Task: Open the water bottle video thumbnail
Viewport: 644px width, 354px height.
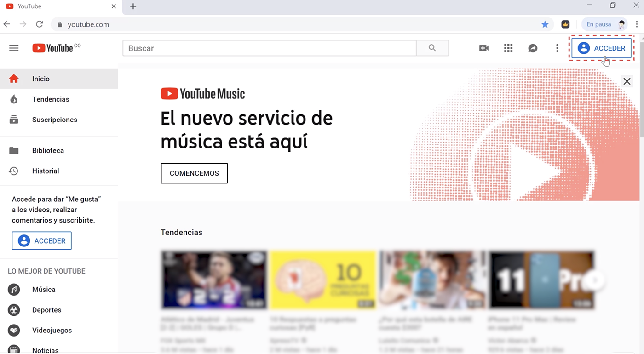Action: (432, 280)
